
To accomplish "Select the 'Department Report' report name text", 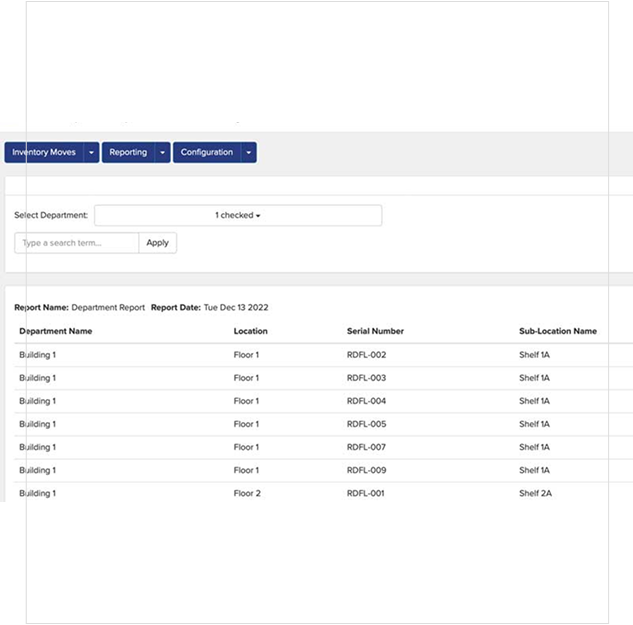I will pyautogui.click(x=108, y=307).
